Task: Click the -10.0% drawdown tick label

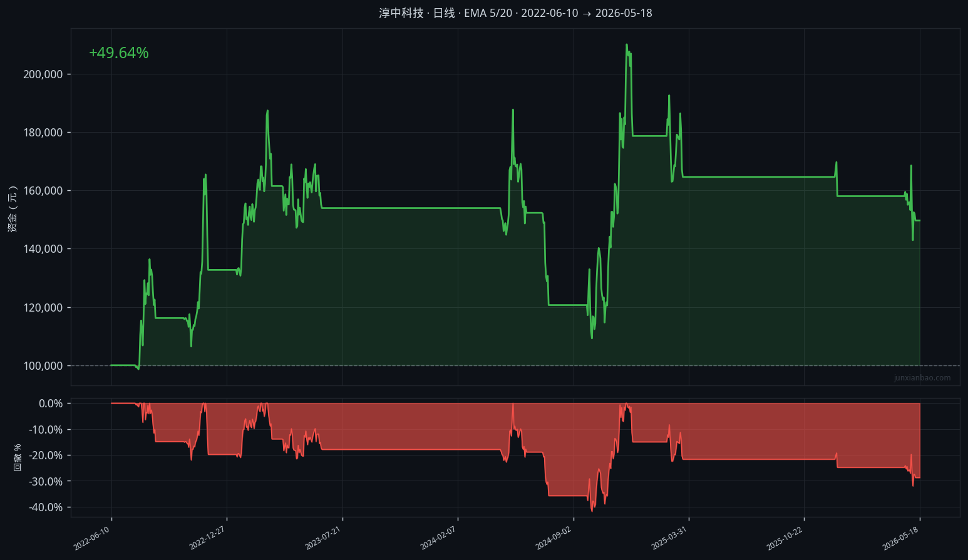Action: pos(46,430)
